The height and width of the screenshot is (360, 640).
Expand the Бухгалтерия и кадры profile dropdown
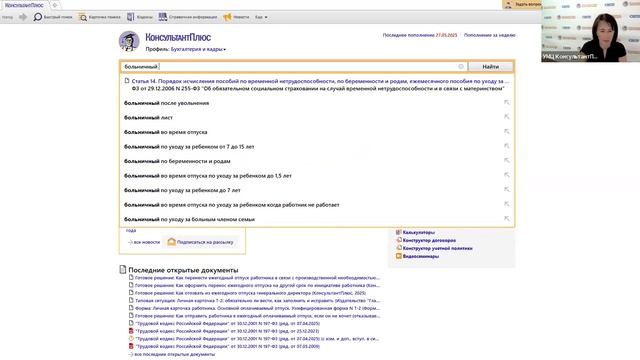(198, 49)
